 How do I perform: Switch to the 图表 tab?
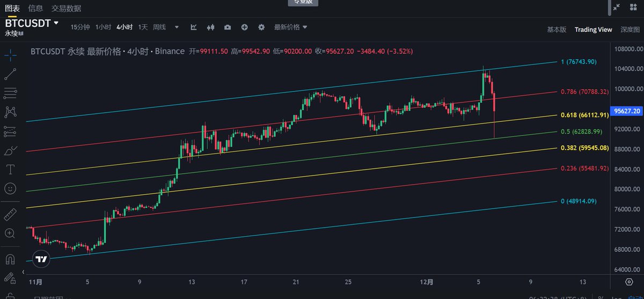click(x=12, y=8)
